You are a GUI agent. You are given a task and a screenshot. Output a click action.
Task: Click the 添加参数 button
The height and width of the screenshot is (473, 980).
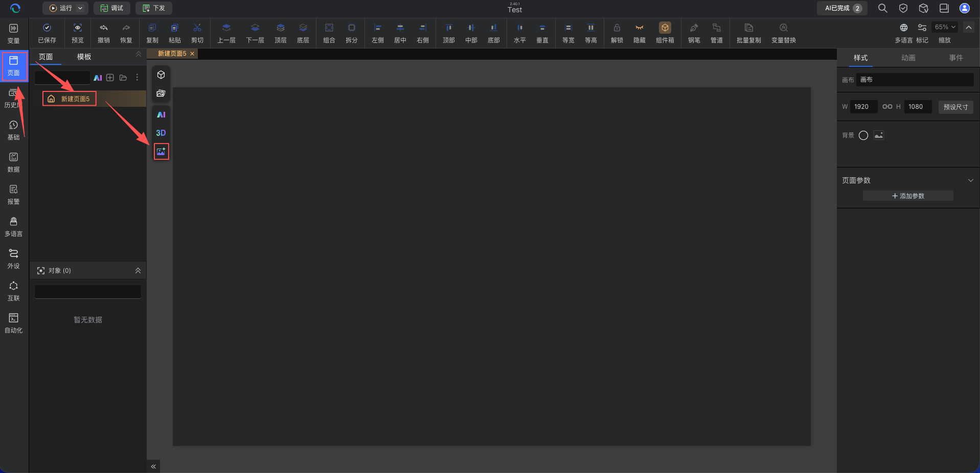[x=908, y=196]
